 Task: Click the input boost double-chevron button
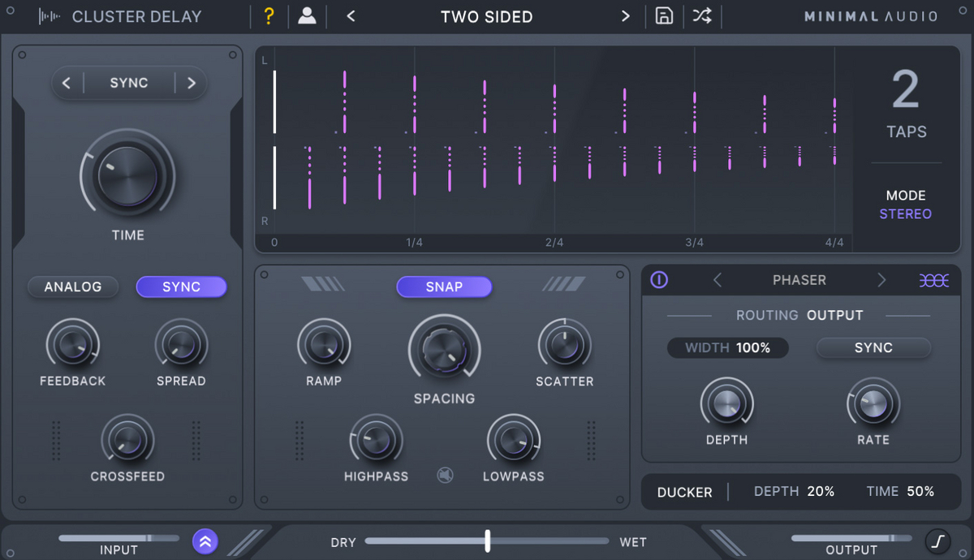click(205, 541)
